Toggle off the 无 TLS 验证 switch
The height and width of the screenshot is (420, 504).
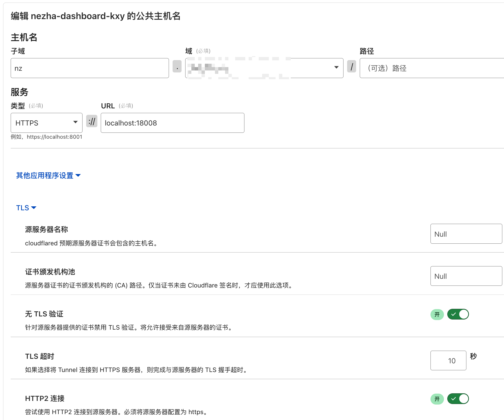point(458,314)
